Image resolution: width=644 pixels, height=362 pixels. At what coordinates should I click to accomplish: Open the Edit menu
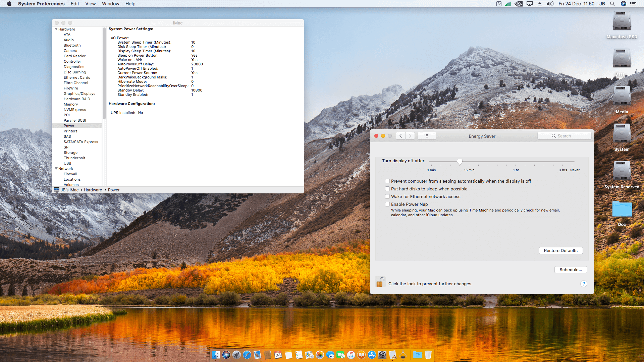click(74, 4)
